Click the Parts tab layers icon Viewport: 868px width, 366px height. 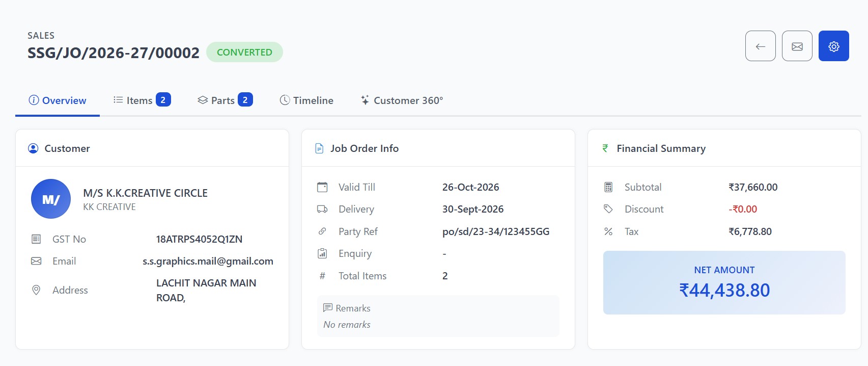tap(203, 100)
